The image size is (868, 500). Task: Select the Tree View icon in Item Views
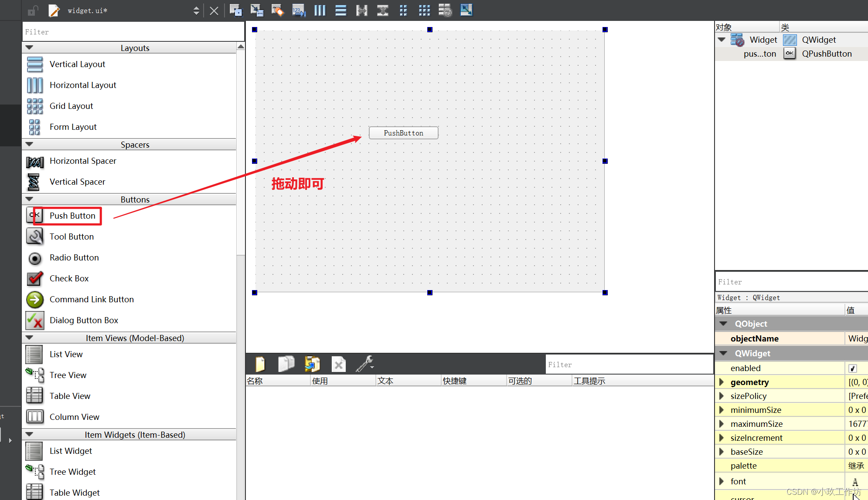pyautogui.click(x=34, y=374)
